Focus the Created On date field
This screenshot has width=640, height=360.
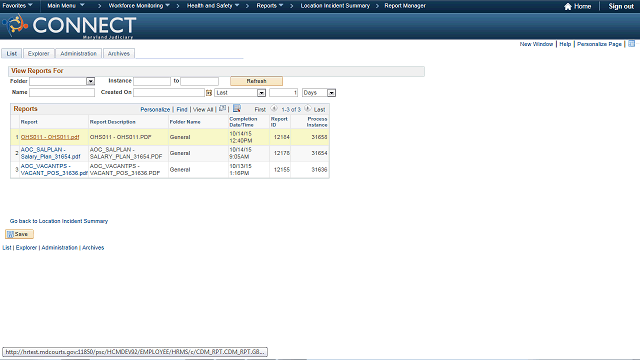tap(169, 93)
